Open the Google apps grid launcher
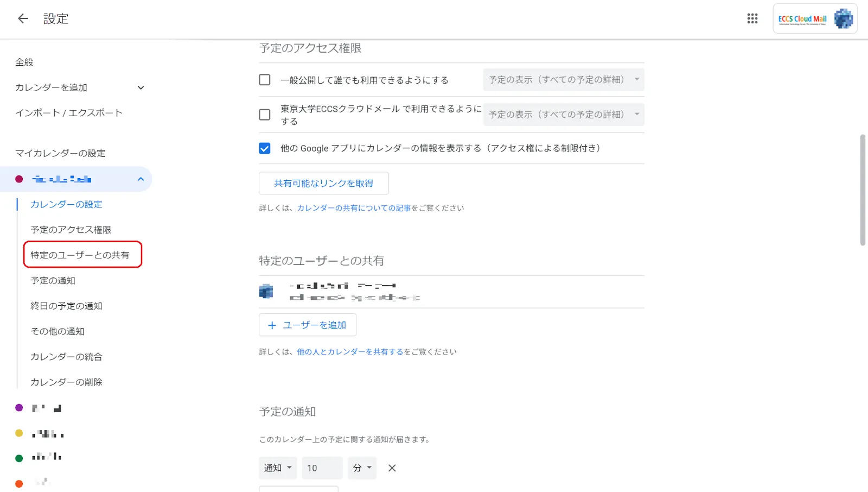The width and height of the screenshot is (868, 492). pos(752,18)
